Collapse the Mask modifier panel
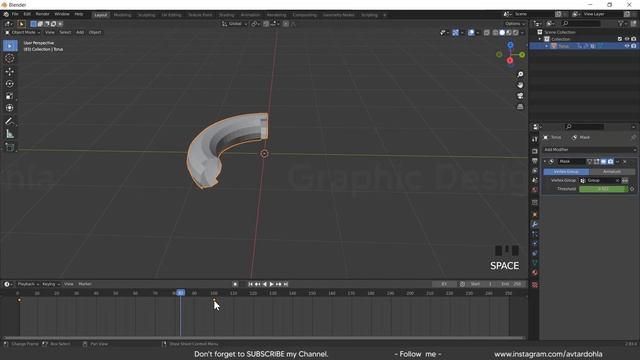This screenshot has width=640, height=360. tap(545, 162)
